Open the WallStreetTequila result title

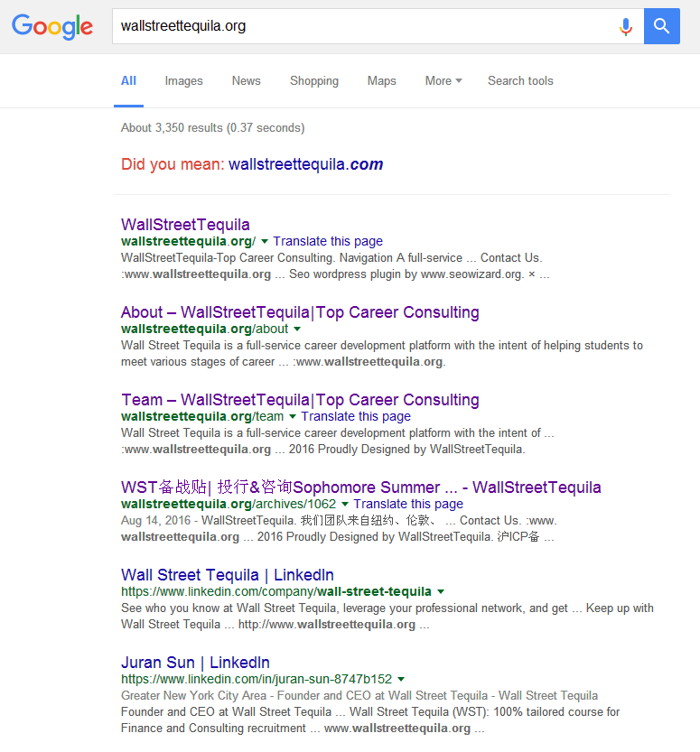pyautogui.click(x=185, y=225)
